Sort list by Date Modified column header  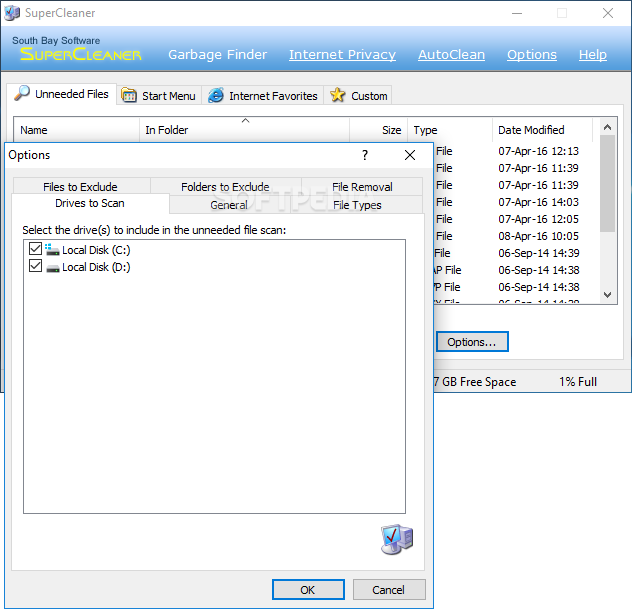[x=542, y=130]
